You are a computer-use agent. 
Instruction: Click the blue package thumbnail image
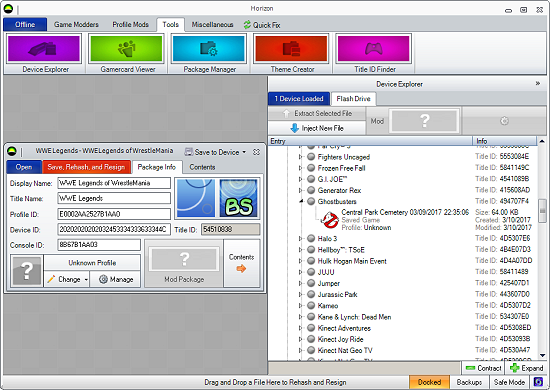[196, 198]
